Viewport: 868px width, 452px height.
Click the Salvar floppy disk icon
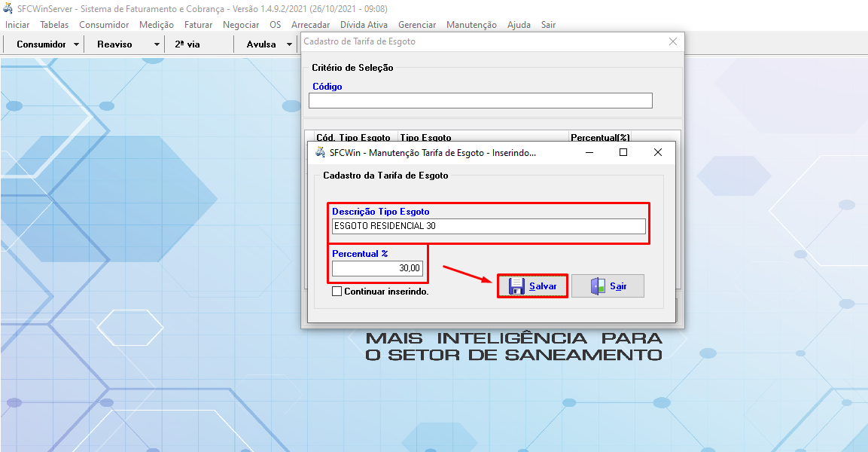coord(516,286)
